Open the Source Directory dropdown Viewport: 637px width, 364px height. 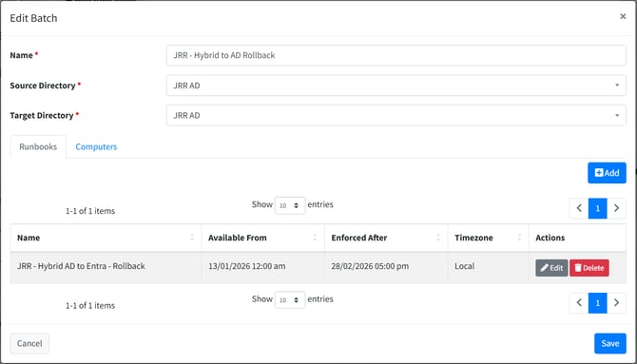[x=396, y=86]
